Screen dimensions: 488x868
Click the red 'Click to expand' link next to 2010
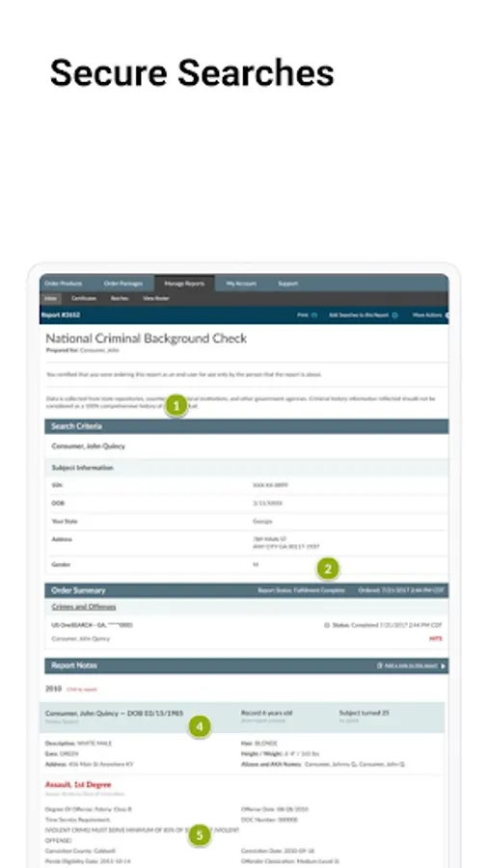[x=81, y=690]
